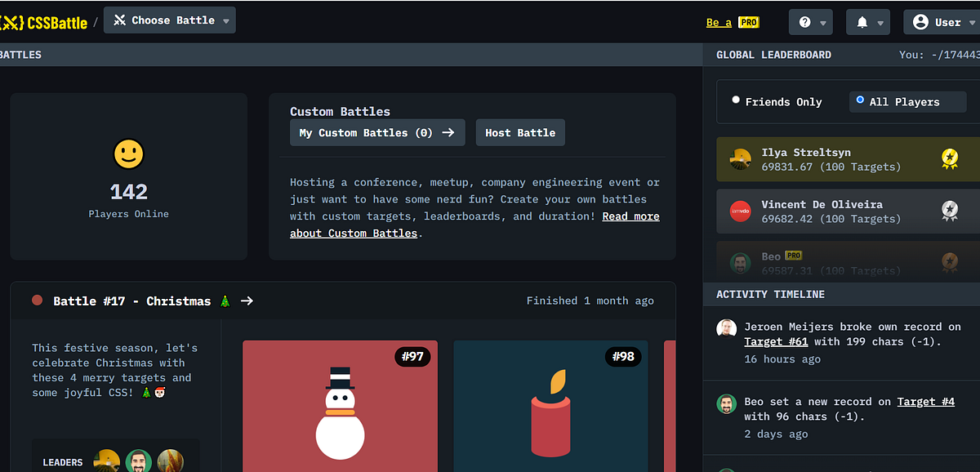
Task: Click the Read more about Custom Battles link
Action: (630, 216)
